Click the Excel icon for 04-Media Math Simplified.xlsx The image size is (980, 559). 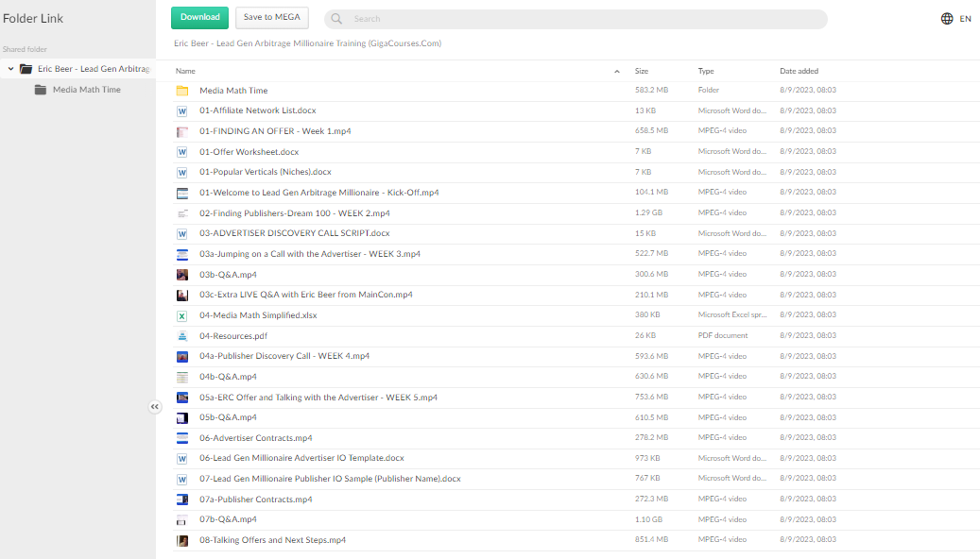pos(182,315)
